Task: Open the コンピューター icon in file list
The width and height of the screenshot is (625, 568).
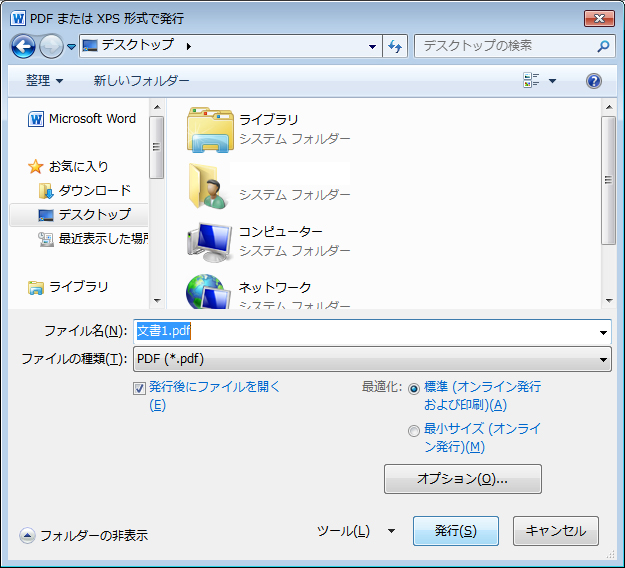Action: (208, 240)
